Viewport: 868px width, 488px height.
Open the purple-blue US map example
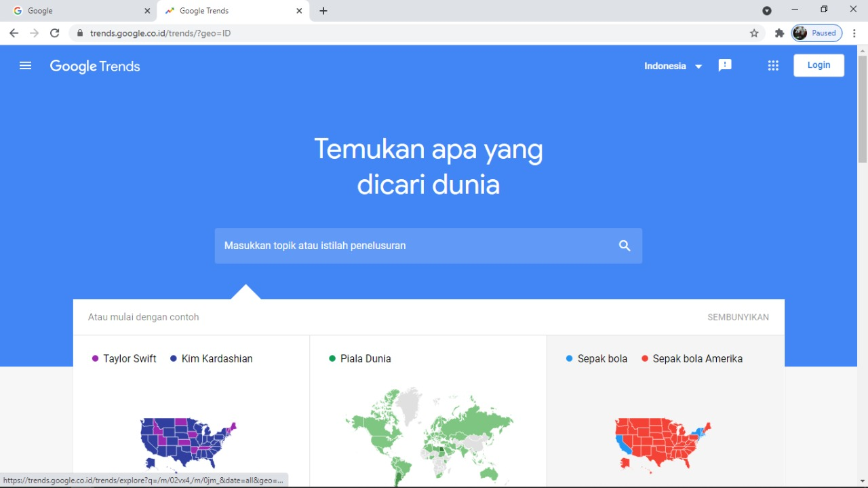(x=189, y=445)
